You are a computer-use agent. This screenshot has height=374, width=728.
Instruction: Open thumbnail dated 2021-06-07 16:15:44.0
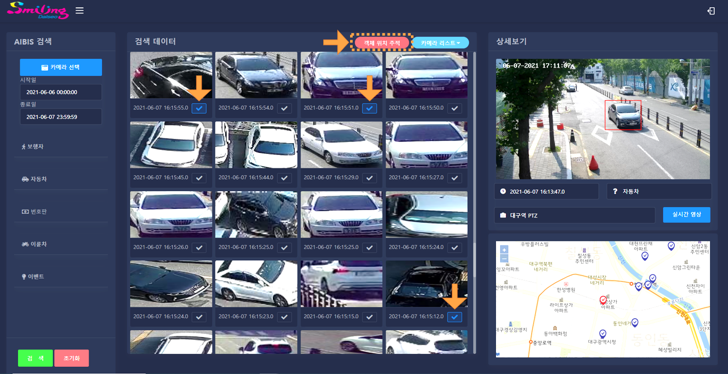coord(256,145)
